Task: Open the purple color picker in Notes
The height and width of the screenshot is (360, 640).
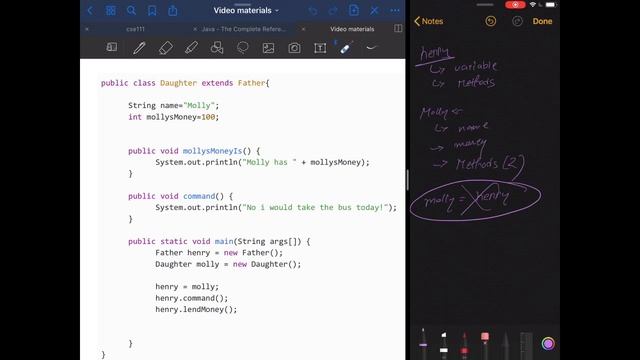Action: tap(548, 344)
